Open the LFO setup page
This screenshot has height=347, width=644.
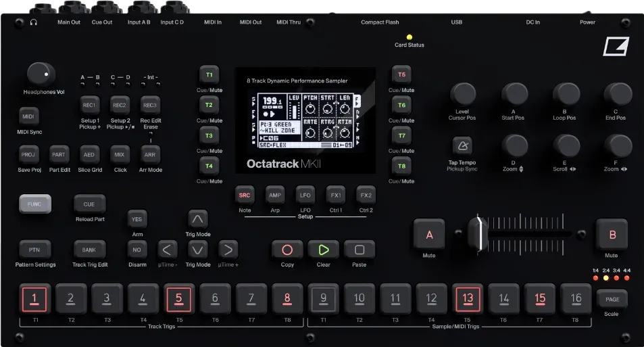305,195
